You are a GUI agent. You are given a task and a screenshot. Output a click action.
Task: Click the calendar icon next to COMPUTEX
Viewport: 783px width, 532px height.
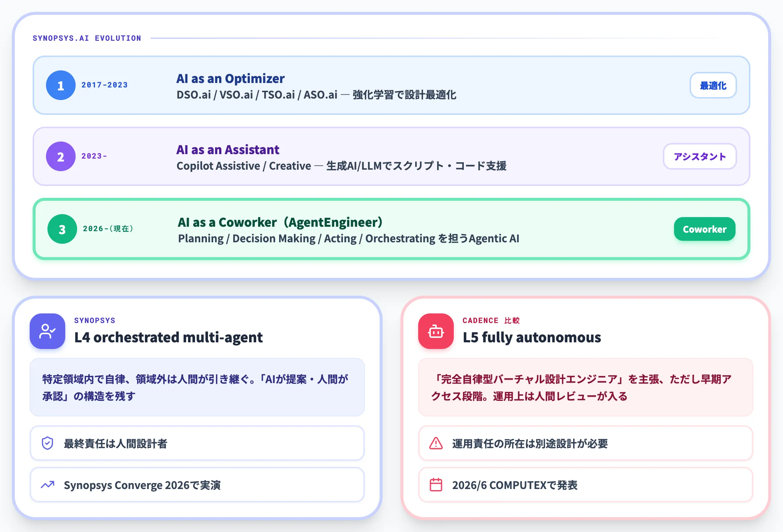[x=436, y=485]
